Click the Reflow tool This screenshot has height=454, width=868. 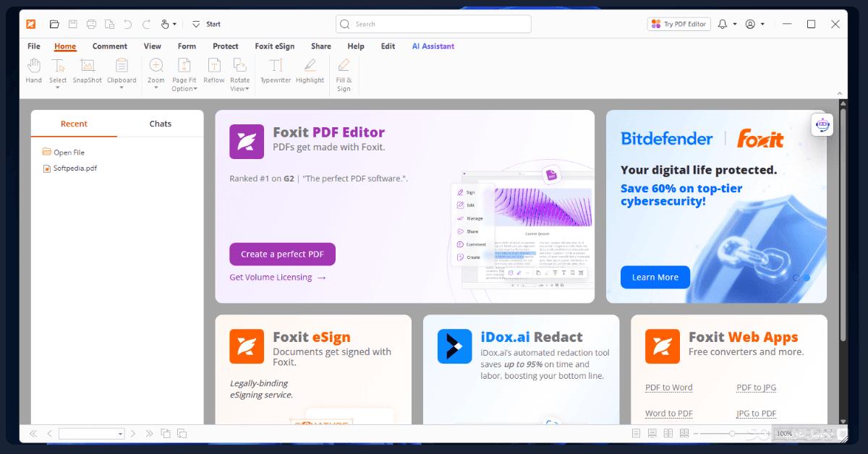point(213,71)
